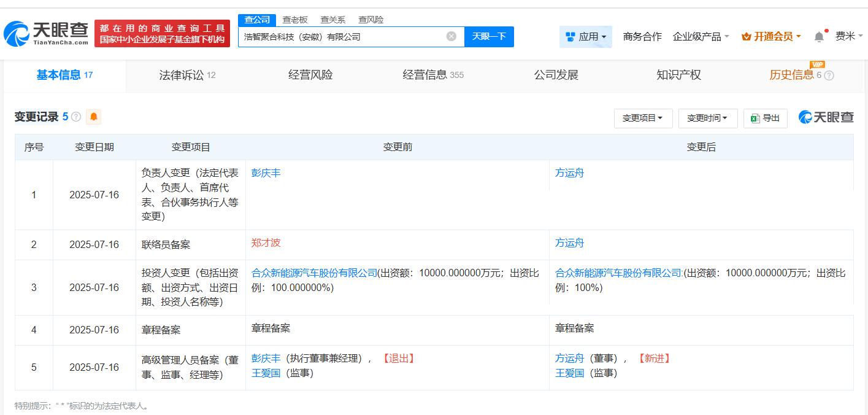Click the red 都在用的商业查询工具 banner
868x415 pixels.
click(x=163, y=34)
